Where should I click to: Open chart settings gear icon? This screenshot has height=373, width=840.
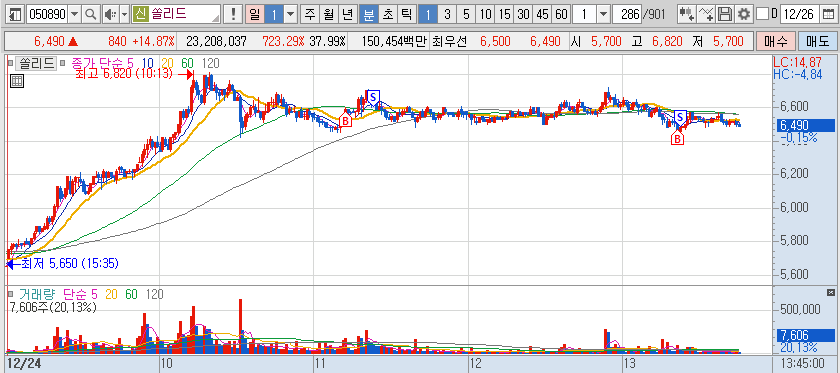[x=744, y=14]
